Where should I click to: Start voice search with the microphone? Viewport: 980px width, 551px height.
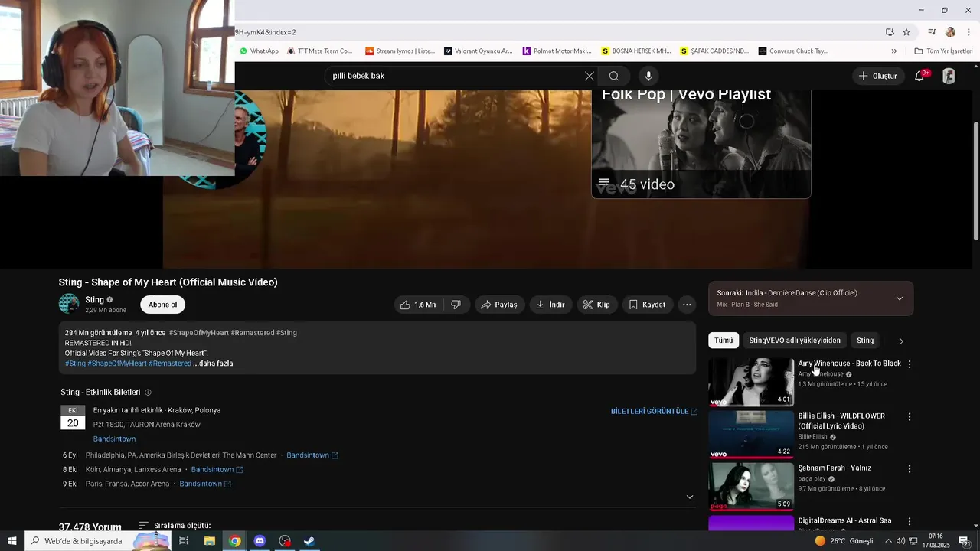[648, 76]
